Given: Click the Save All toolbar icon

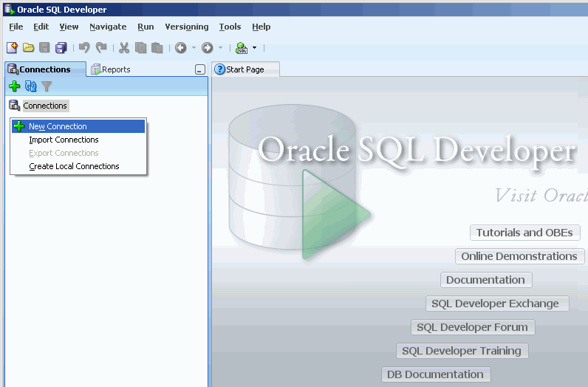Looking at the screenshot, I should click(61, 47).
